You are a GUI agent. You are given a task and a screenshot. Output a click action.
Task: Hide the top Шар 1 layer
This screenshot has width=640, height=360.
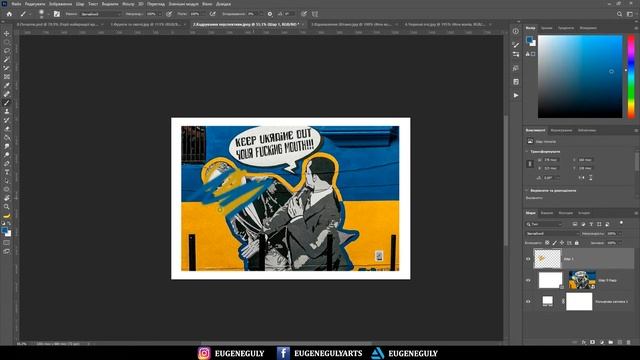(528, 259)
